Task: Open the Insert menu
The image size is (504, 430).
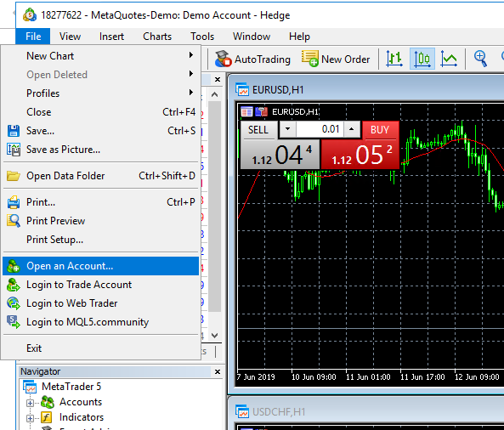Action: coord(111,37)
